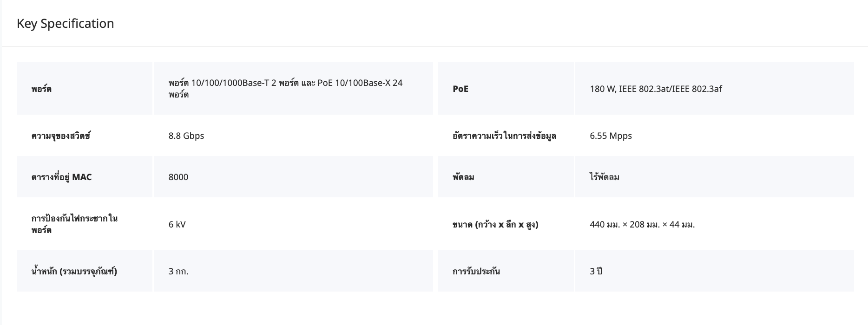
Task: Click the อัตราความเร็วในการส่งข้อมูล label
Action: pos(504,136)
